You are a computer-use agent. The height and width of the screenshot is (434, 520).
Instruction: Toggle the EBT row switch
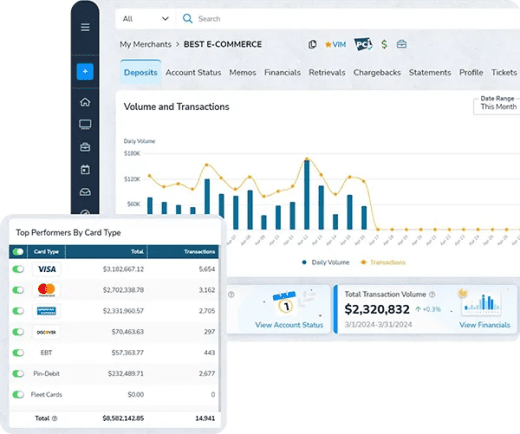[x=18, y=353]
